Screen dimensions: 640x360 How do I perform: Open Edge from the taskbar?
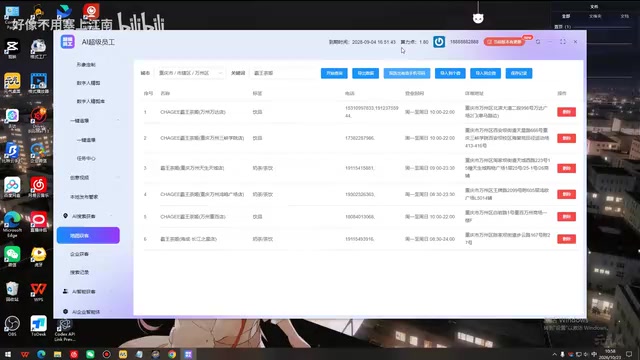(x=41, y=354)
